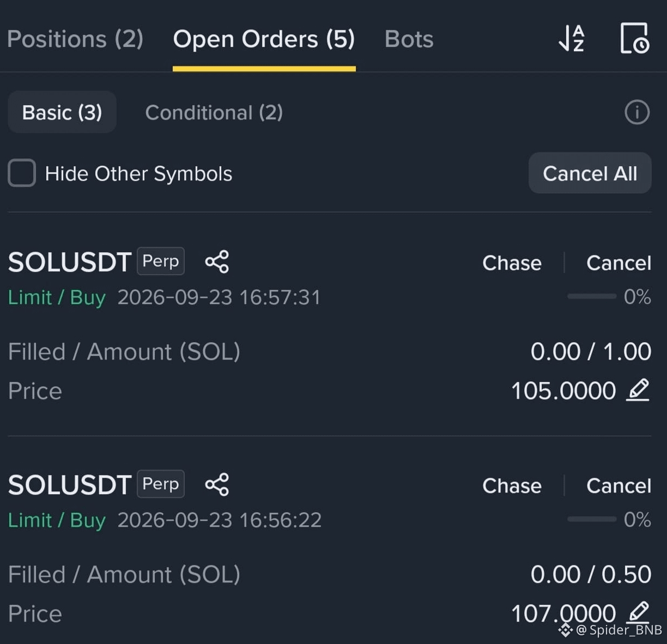This screenshot has height=644, width=667.
Task: Switch to the Positions (2) tab
Action: pyautogui.click(x=75, y=39)
